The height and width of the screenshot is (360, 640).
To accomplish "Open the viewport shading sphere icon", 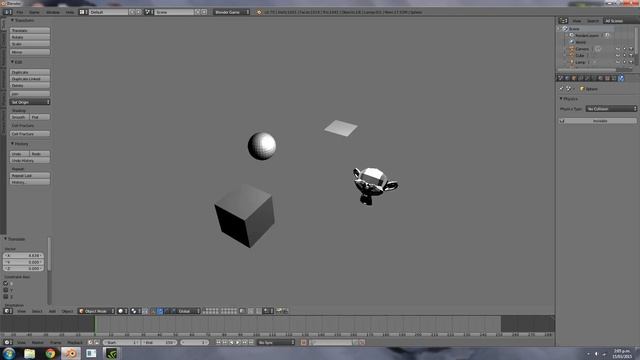I will click(122, 311).
